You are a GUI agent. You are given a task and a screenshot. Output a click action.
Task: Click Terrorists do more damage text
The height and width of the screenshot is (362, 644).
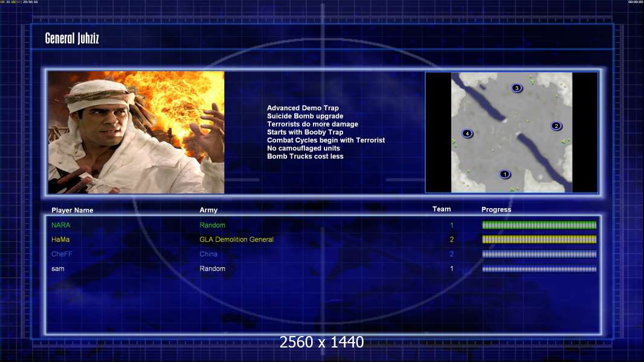[x=312, y=124]
